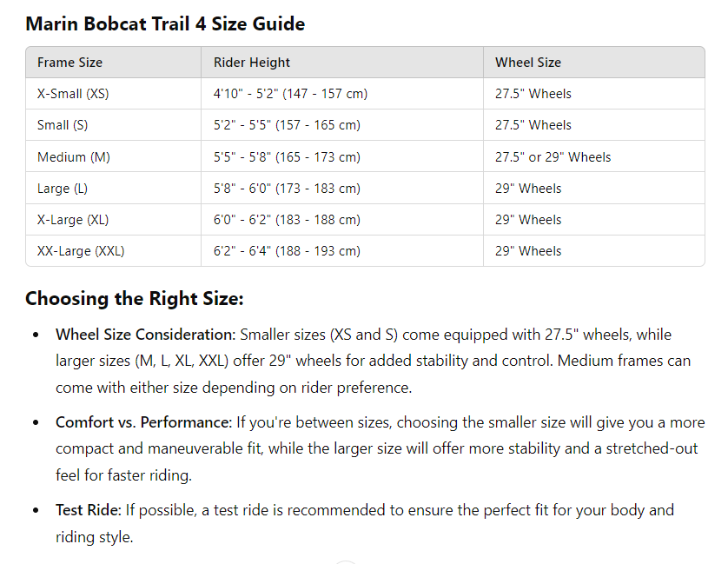Screen dimensions: 728x564
Task: Select the Medium (M) frame size cell
Action: tap(74, 157)
